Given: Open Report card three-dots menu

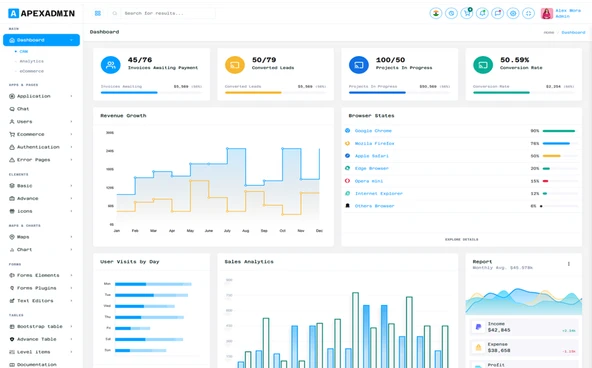Looking at the screenshot, I should point(569,264).
